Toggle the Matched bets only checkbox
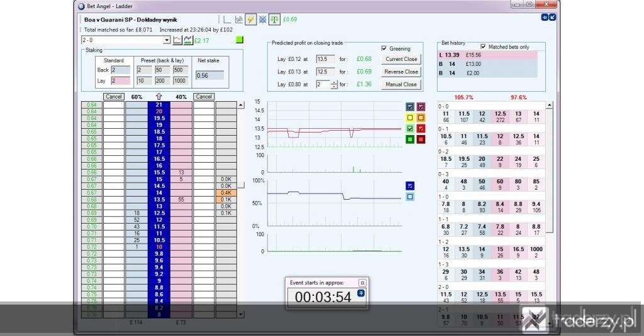 [x=483, y=46]
